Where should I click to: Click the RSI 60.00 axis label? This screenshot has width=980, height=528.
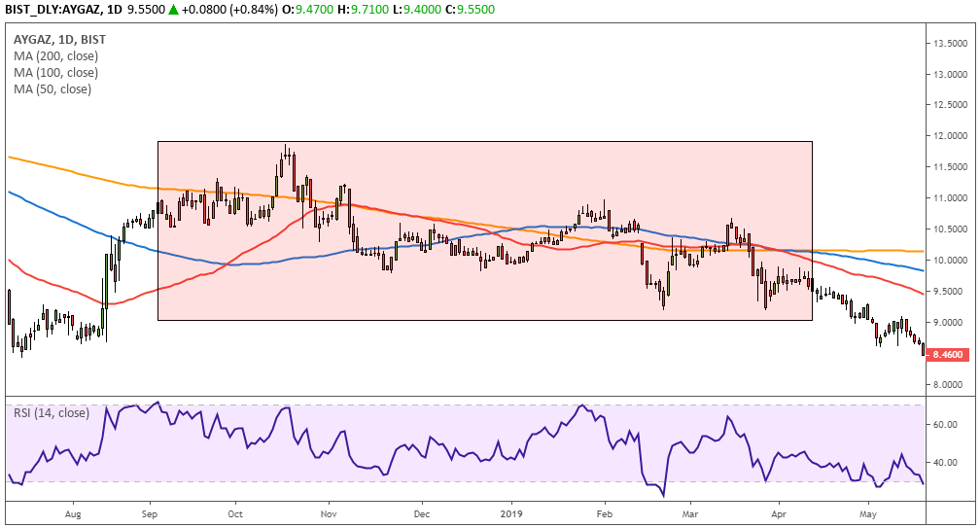[x=945, y=424]
